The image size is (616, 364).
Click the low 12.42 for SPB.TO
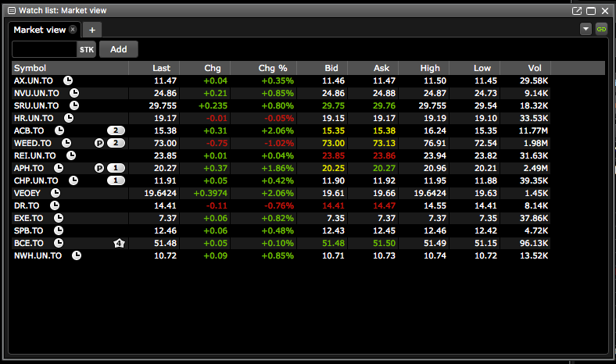(x=485, y=231)
